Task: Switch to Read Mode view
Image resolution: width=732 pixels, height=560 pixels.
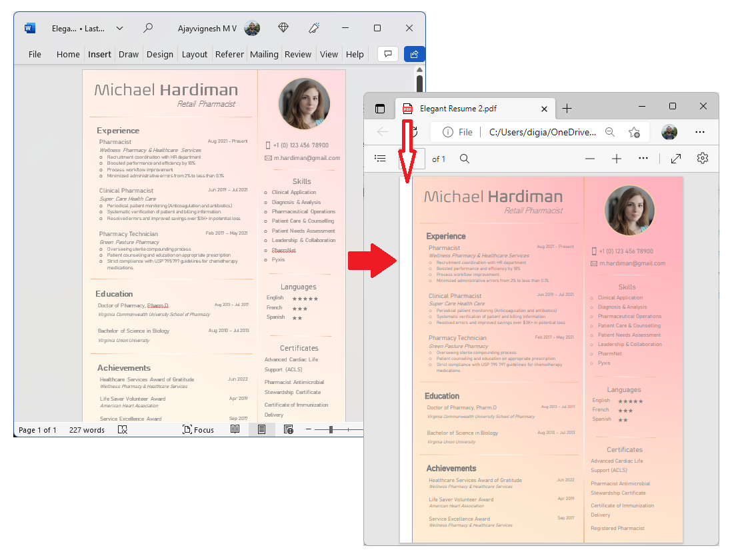Action: pos(235,430)
